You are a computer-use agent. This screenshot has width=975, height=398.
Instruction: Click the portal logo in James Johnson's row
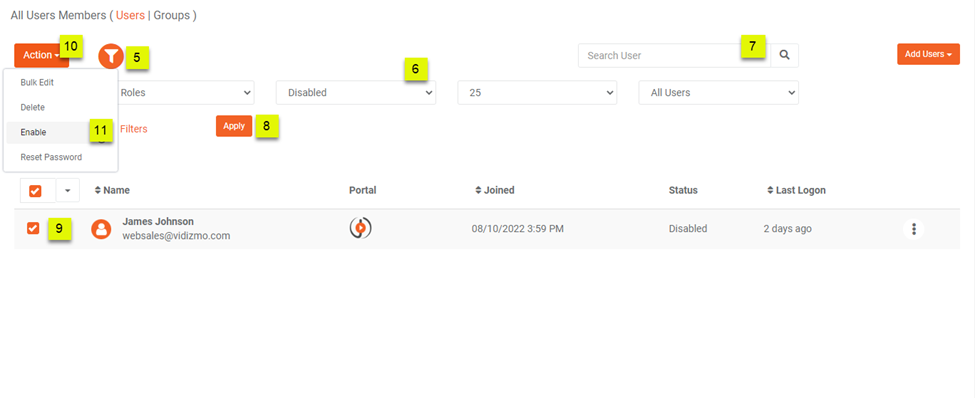(360, 228)
